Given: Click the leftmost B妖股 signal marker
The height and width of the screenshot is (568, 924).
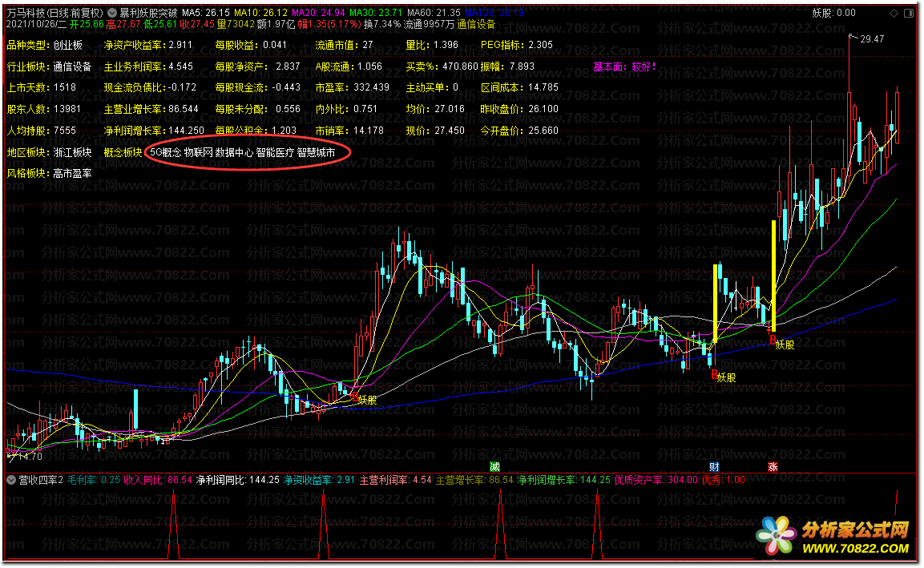Looking at the screenshot, I should click(x=364, y=399).
